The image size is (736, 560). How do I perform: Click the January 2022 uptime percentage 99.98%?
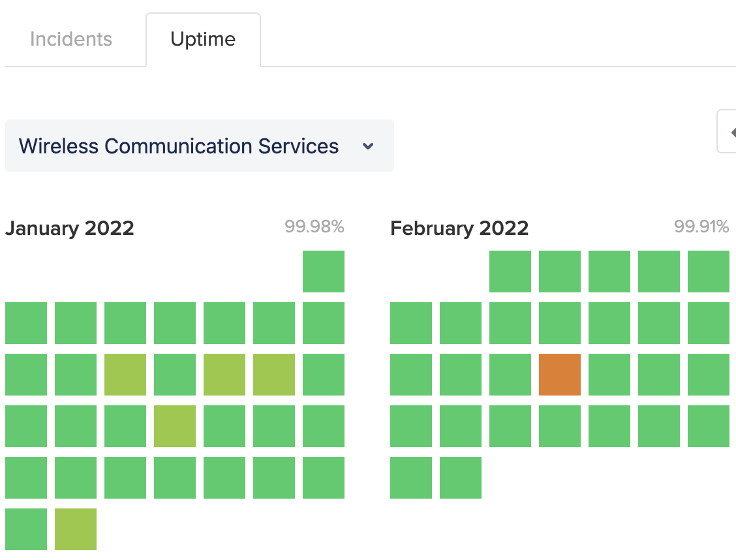314,226
